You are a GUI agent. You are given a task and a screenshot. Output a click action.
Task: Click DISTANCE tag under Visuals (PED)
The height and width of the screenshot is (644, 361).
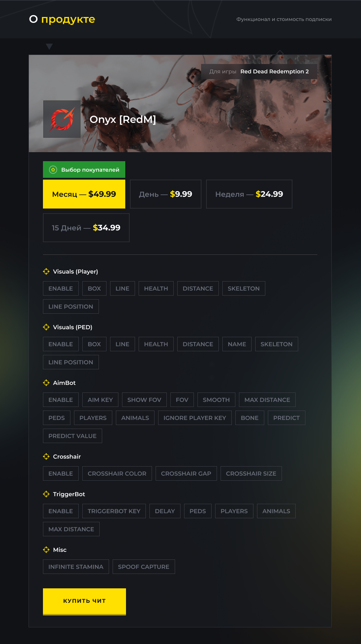coord(198,344)
